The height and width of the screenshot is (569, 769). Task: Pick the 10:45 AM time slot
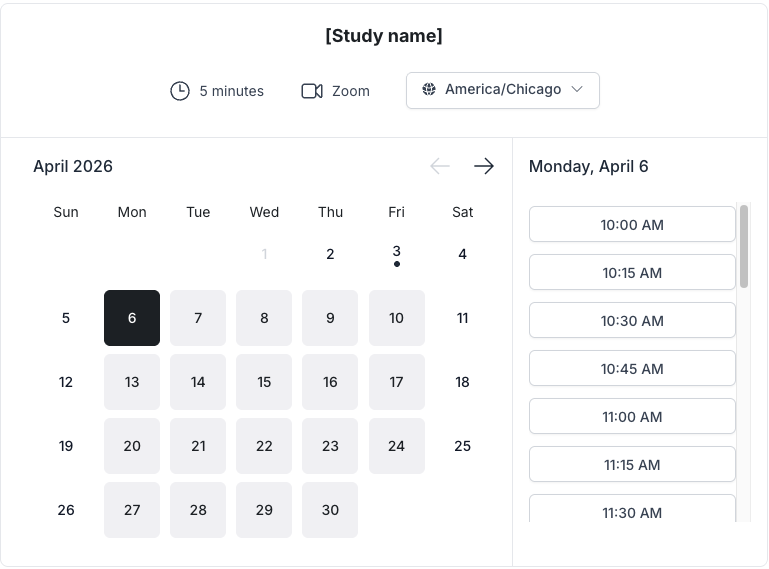(x=632, y=369)
